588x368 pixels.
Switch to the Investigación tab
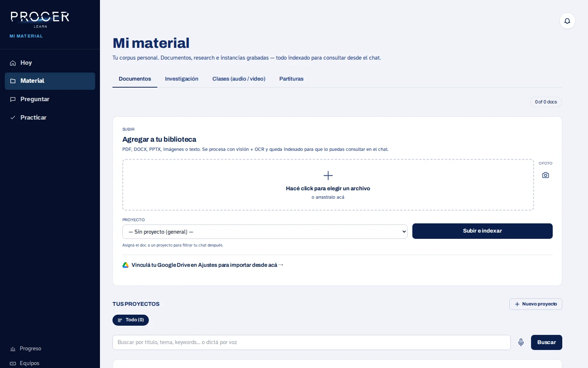[182, 79]
